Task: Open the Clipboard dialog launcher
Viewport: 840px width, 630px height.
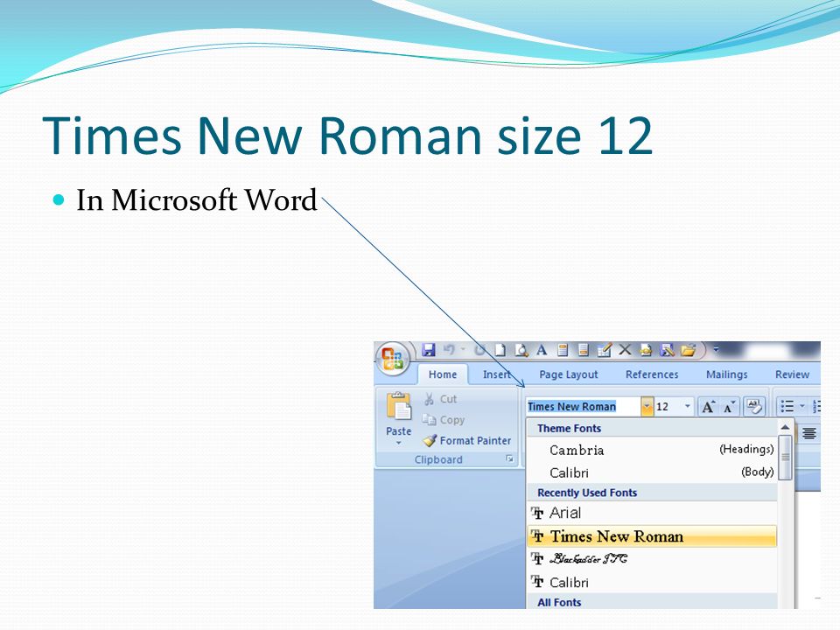Action: click(510, 459)
